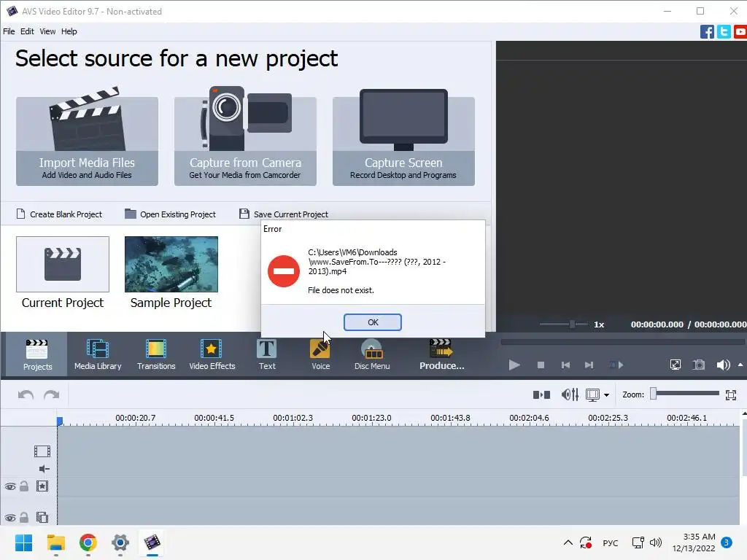Screen dimensions: 747x560
Task: Click the preview seek bar
Action: pyautogui.click(x=622, y=342)
